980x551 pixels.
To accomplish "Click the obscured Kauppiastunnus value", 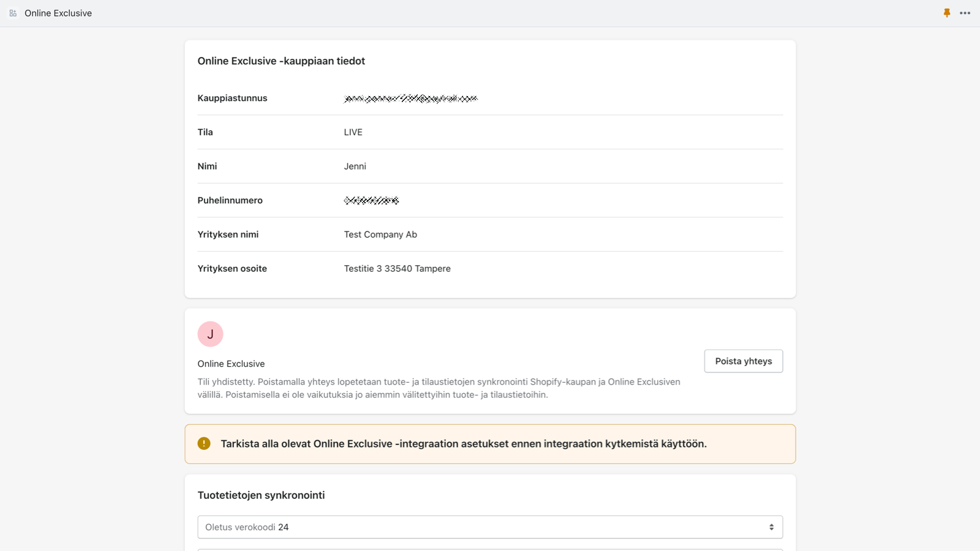I will pyautogui.click(x=410, y=98).
